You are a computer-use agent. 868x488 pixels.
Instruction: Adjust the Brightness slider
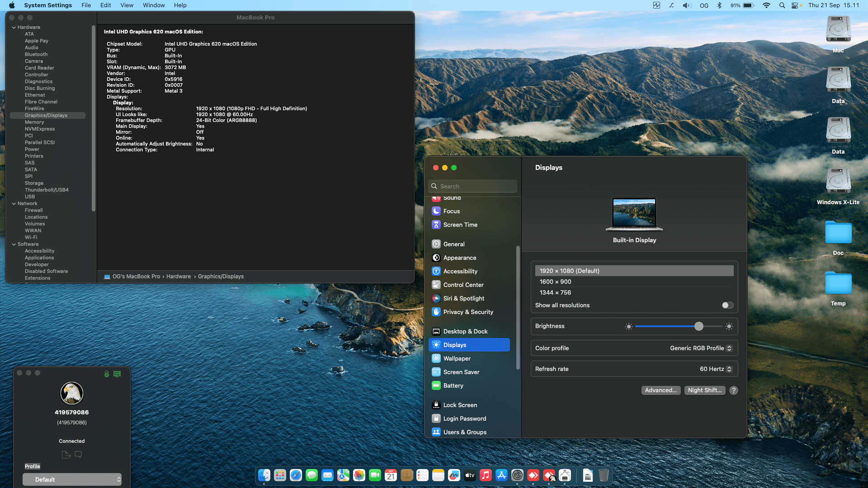pos(699,326)
